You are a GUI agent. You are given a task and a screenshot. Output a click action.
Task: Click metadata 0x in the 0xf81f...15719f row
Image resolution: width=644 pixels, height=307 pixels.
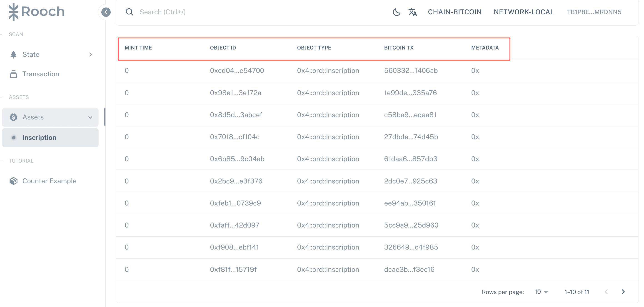(475, 269)
